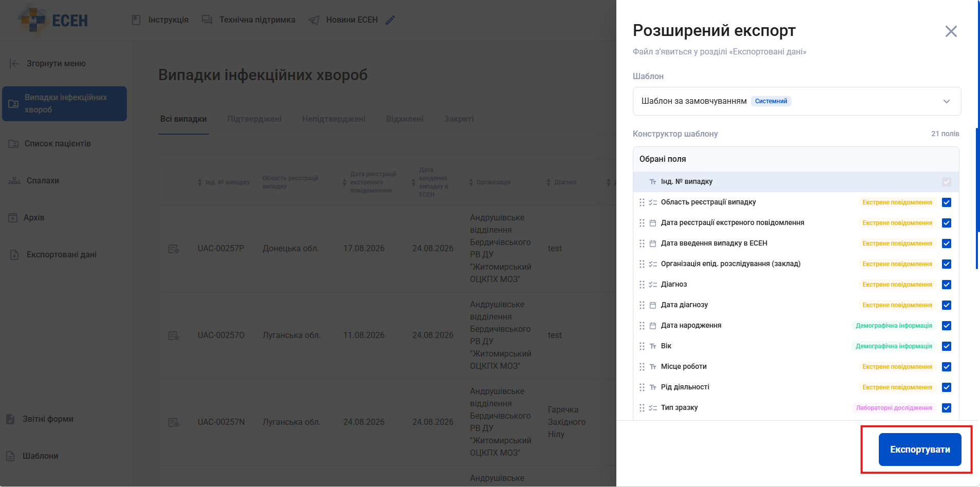This screenshot has width=980, height=487.
Task: Click Екстрене повідомлення tag on Діагноз row
Action: coord(897,285)
